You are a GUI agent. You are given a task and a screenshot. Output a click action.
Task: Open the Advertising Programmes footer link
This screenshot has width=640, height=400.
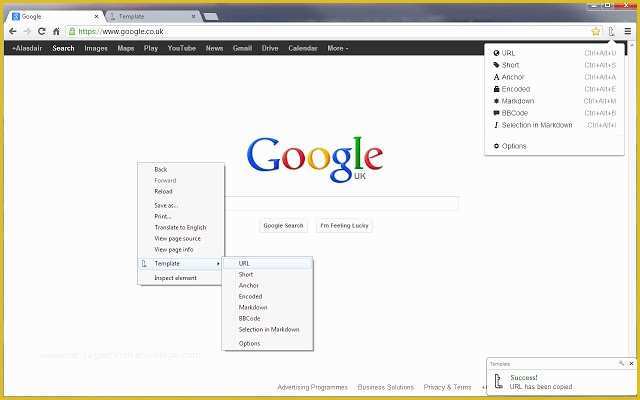pyautogui.click(x=312, y=387)
